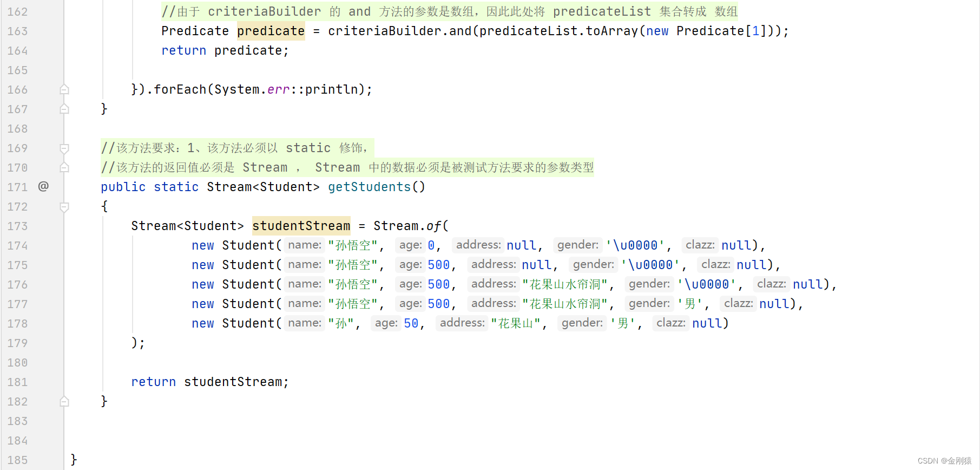Click 'return predicate;' statement

(225, 50)
